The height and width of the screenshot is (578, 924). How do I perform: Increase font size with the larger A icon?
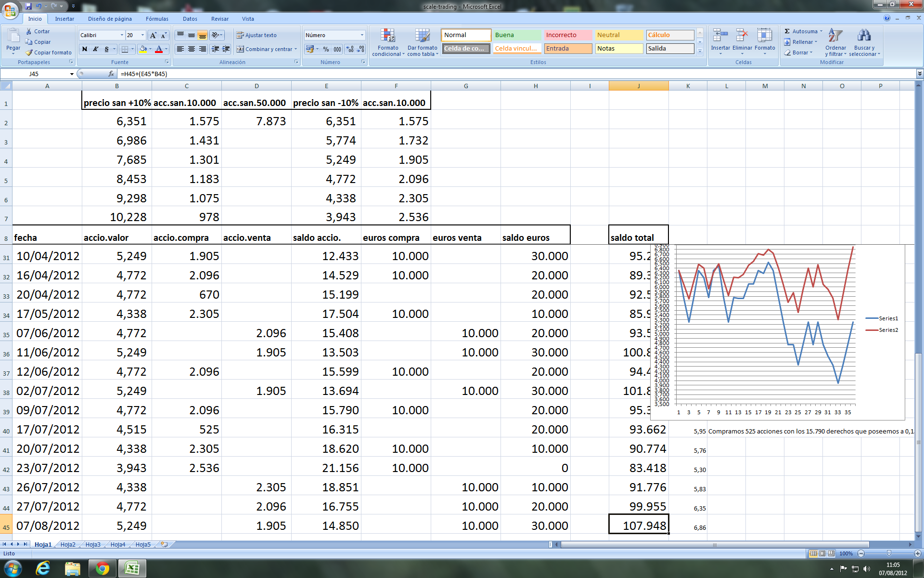coord(153,35)
